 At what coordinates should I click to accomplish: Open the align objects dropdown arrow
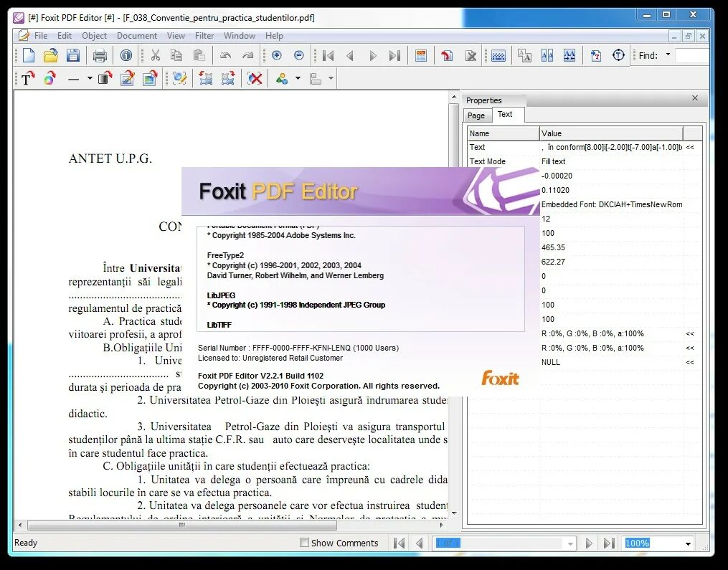[331, 78]
